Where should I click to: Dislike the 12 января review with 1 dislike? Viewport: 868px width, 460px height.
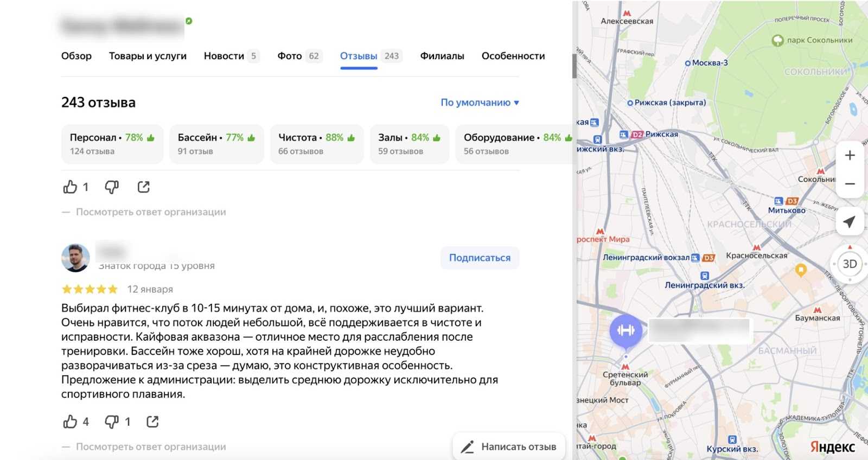112,421
